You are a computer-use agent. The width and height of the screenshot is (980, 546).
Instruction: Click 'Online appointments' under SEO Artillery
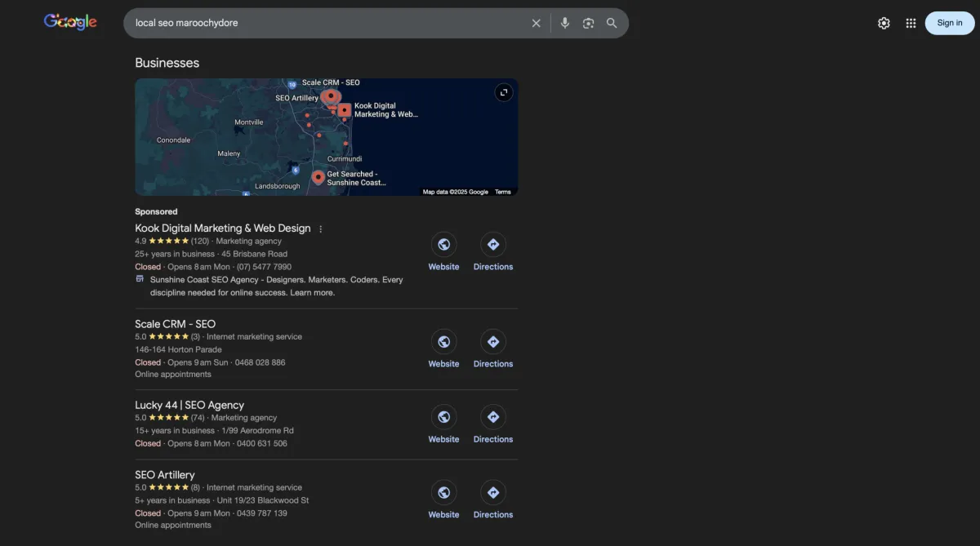point(173,526)
